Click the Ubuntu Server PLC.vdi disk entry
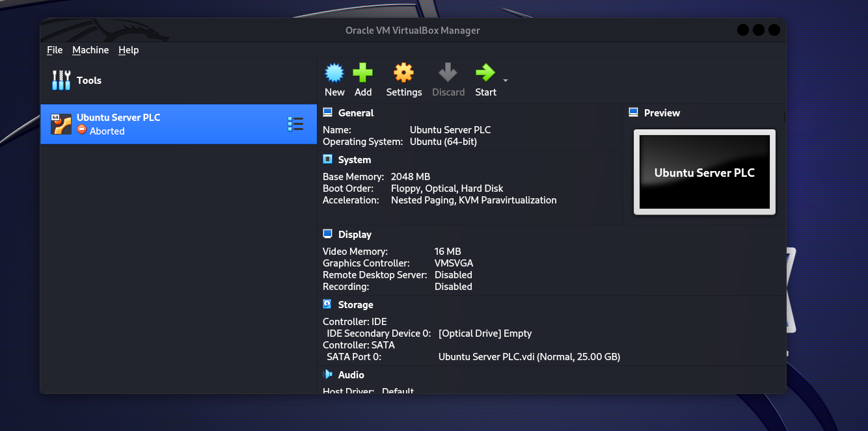The width and height of the screenshot is (868, 431). pyautogui.click(x=529, y=357)
